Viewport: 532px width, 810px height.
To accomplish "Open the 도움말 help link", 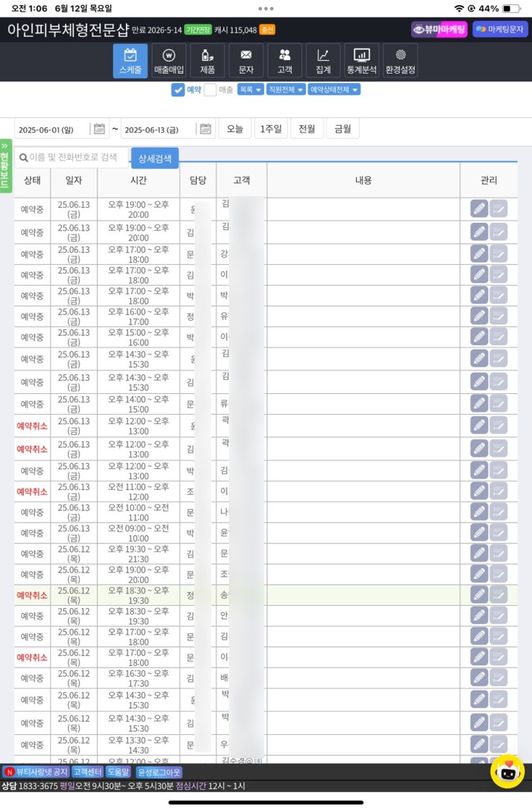I will (118, 772).
